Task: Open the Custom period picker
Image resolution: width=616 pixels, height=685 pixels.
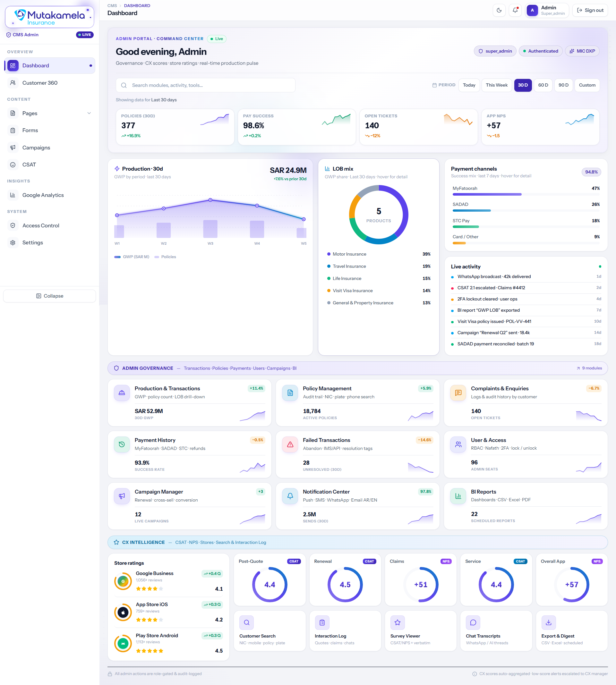Action: [587, 85]
